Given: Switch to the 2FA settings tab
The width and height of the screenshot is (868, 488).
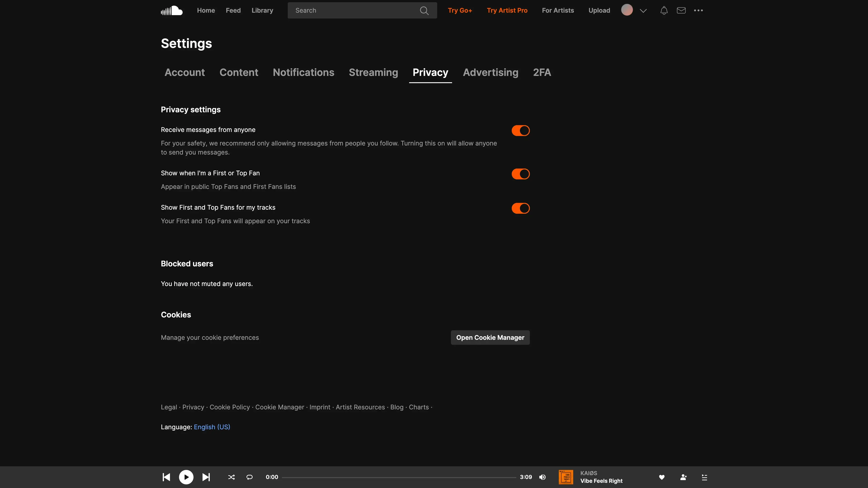Looking at the screenshot, I should (x=542, y=72).
